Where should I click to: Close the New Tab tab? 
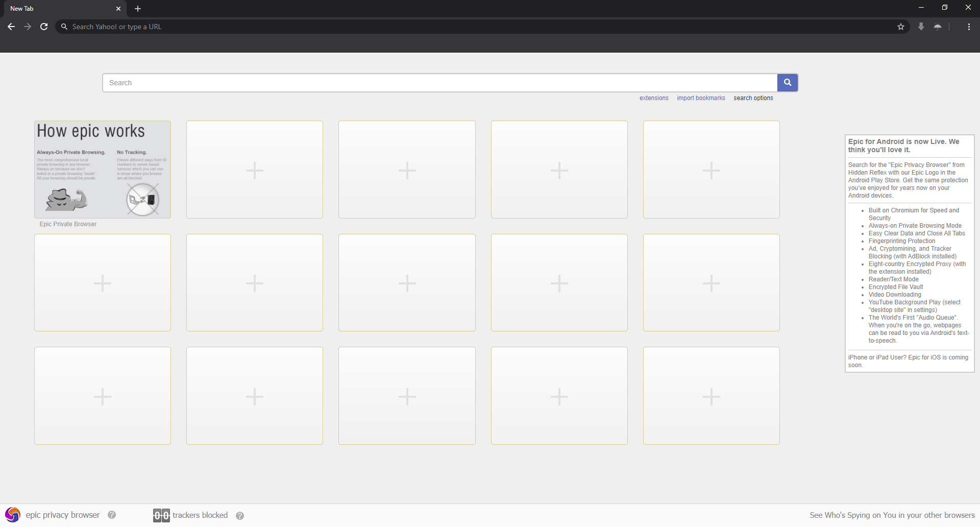coord(118,9)
